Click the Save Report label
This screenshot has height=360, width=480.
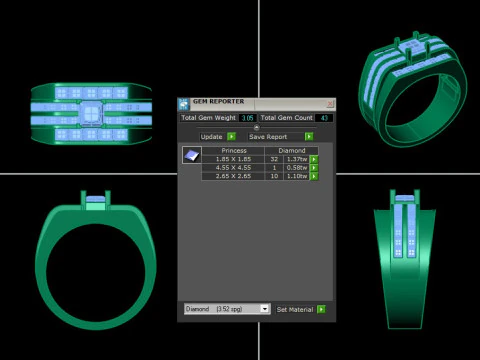[268, 137]
